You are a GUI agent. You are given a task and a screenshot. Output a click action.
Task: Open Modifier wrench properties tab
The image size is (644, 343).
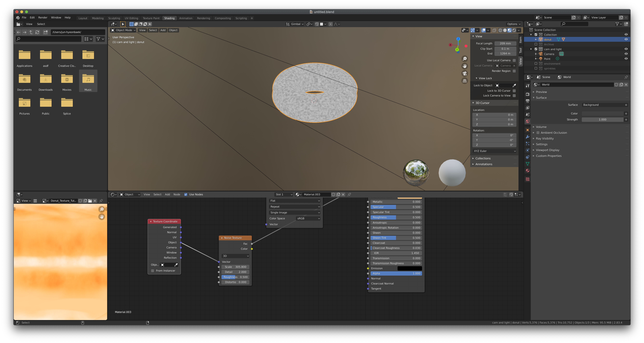tap(527, 137)
